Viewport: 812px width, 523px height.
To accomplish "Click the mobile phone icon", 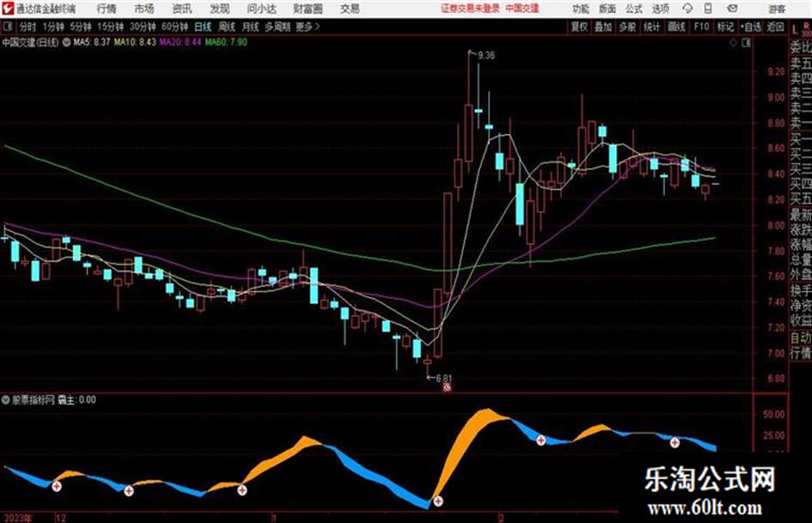I will click(708, 9).
